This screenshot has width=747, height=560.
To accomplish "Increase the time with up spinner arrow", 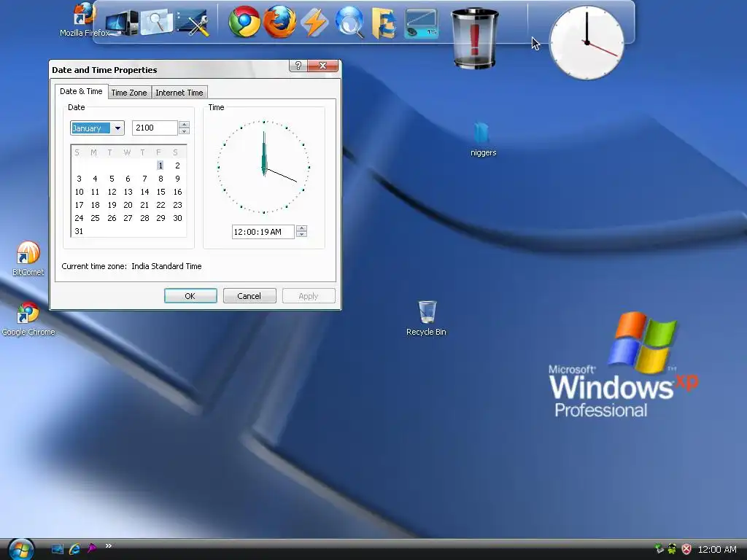I will tap(301, 228).
